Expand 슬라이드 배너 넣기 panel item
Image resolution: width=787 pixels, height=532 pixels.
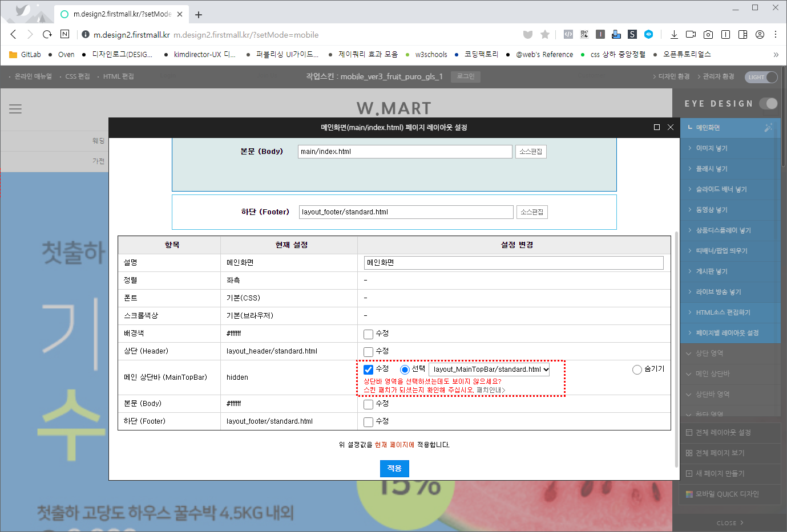click(x=731, y=189)
